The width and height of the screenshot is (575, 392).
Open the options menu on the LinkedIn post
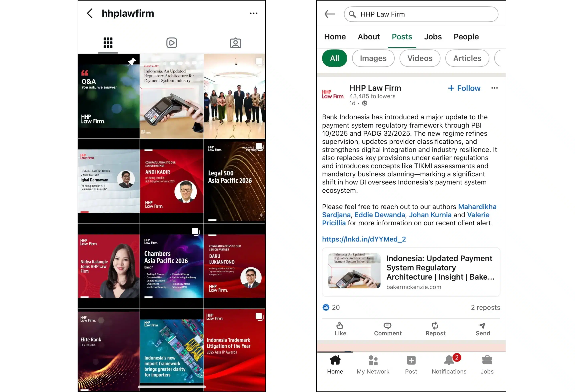(x=494, y=88)
